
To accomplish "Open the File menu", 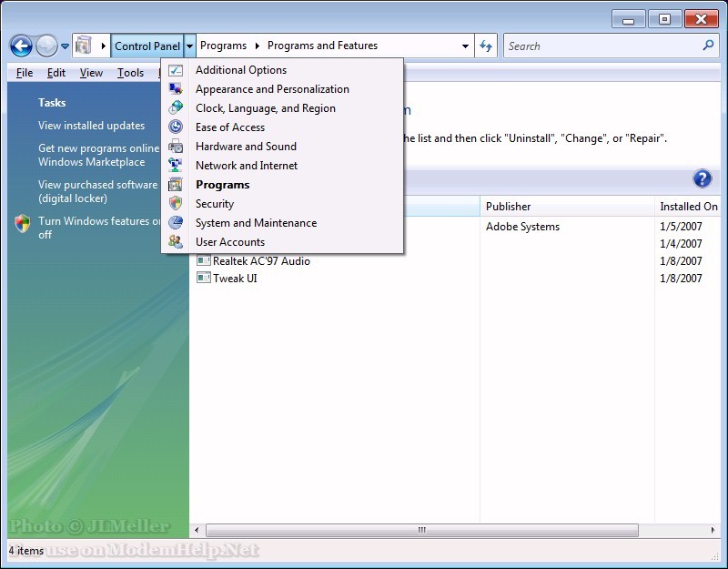I will click(x=25, y=73).
